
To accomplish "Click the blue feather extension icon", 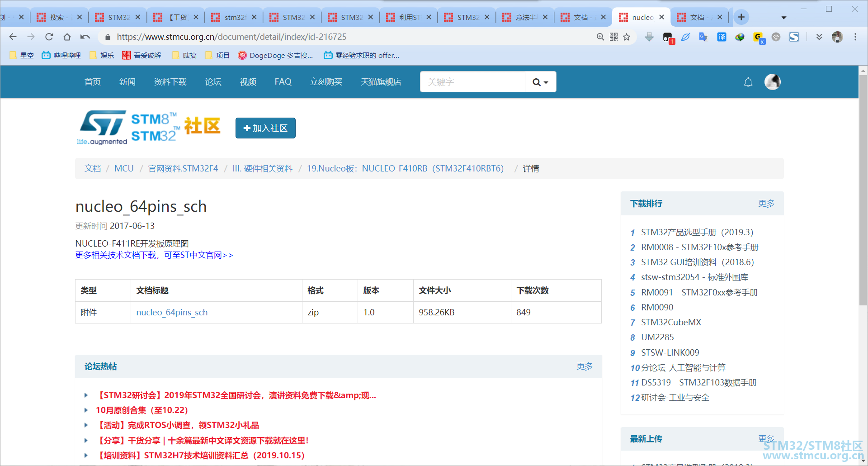I will [x=686, y=37].
